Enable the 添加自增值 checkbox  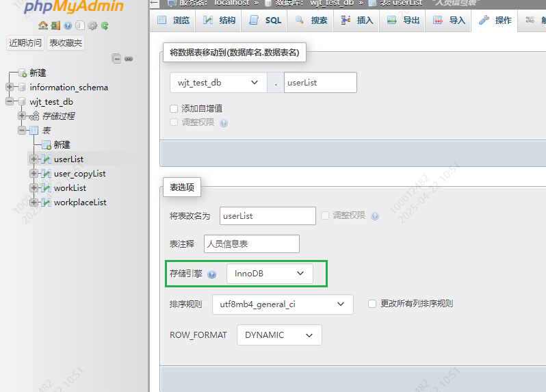pos(174,109)
